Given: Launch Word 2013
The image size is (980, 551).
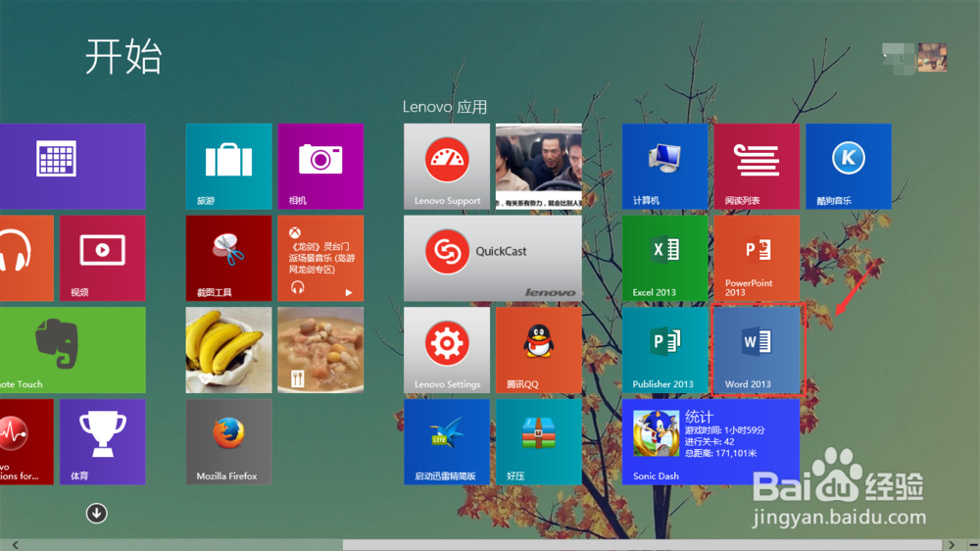Looking at the screenshot, I should click(x=757, y=350).
